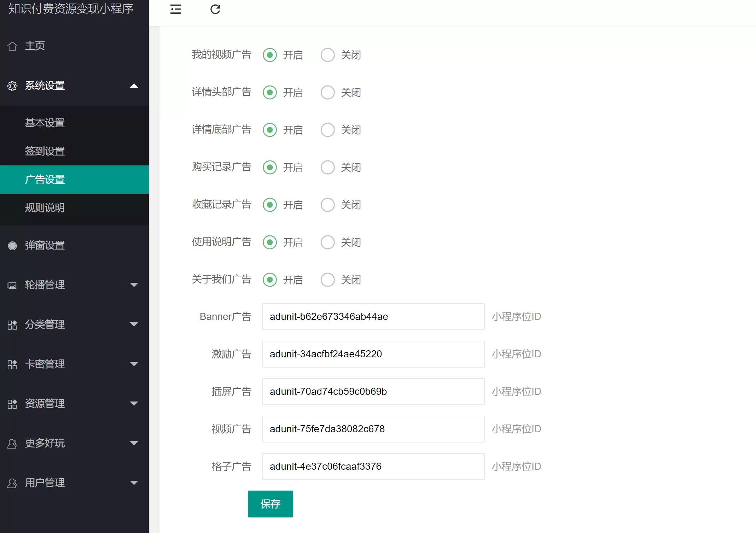This screenshot has width=756, height=533.
Task: Select 关闭 for 我的视频广告
Action: [x=327, y=55]
